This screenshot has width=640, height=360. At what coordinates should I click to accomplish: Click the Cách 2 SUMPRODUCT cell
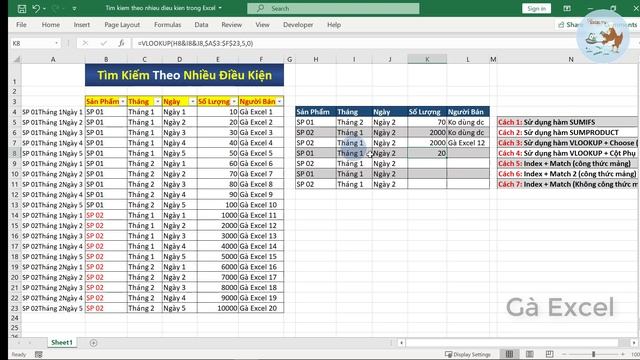pyautogui.click(x=567, y=133)
